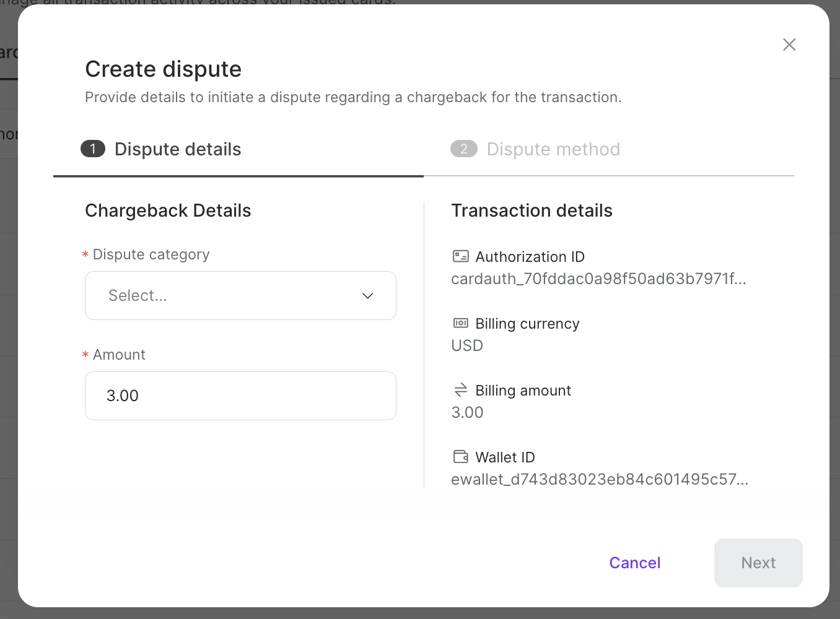Click the Billing currency banknote icon

[461, 322]
